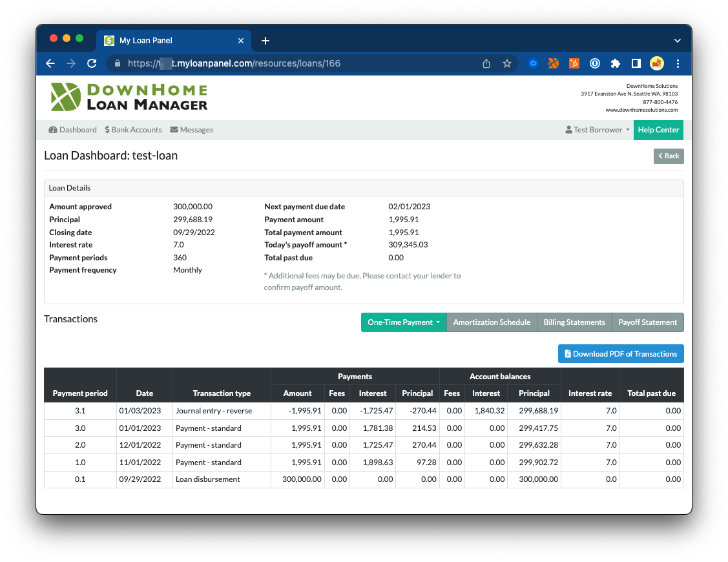The width and height of the screenshot is (728, 562).
Task: Toggle the browser side panel icon
Action: (636, 63)
